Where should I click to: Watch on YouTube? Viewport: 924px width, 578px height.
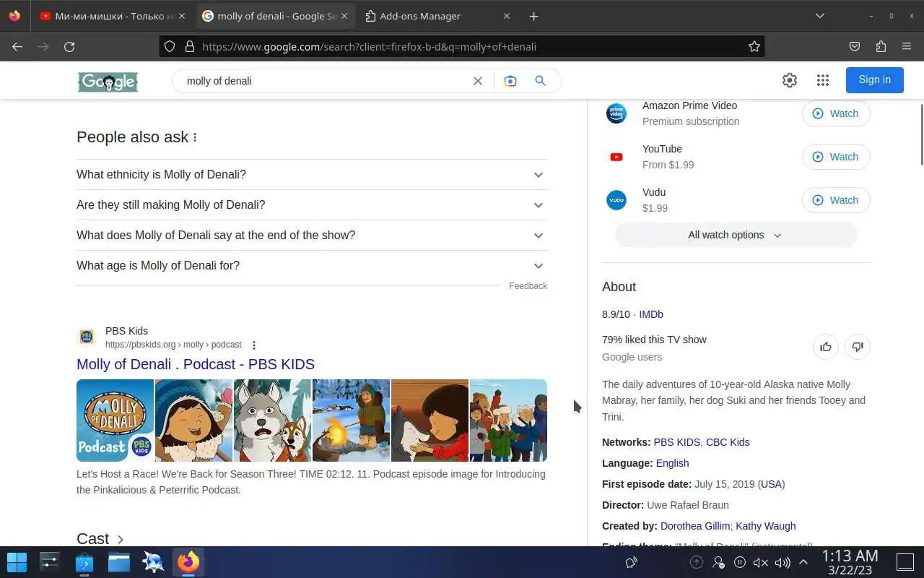836,157
